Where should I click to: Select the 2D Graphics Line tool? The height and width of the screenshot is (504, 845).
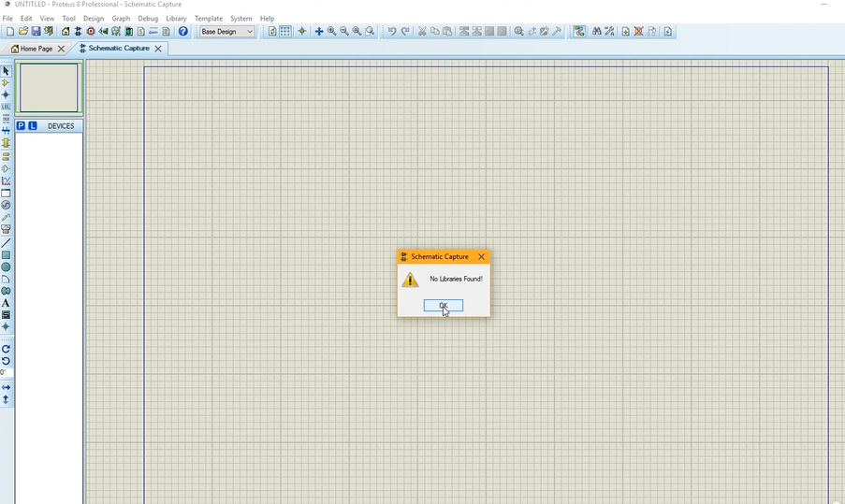(x=6, y=243)
